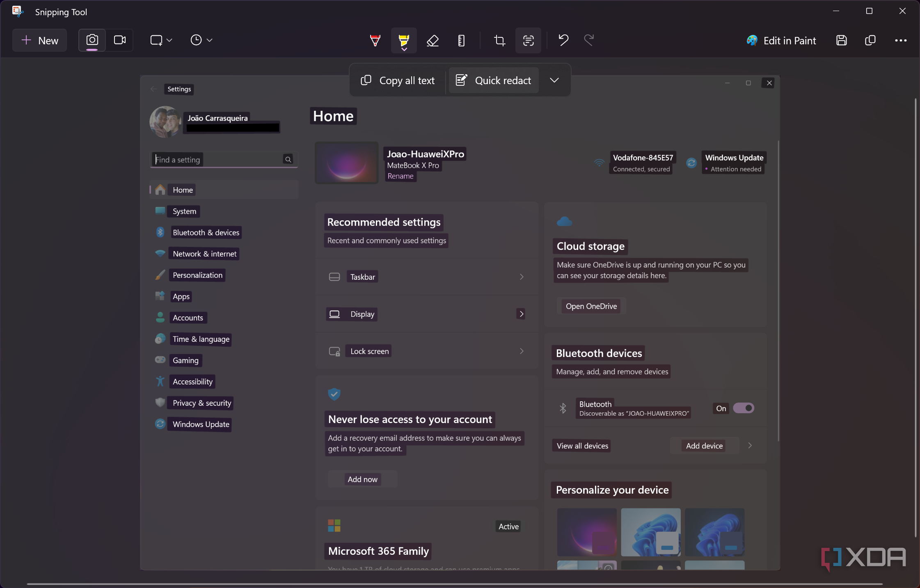Toggle the Bluetooth On switch
The width and height of the screenshot is (920, 588).
[744, 408]
